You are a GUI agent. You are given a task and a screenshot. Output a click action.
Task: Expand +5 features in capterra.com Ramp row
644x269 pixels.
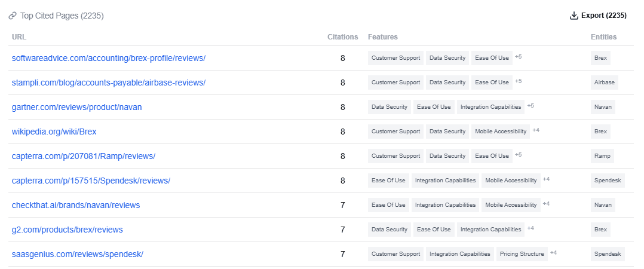coord(519,155)
